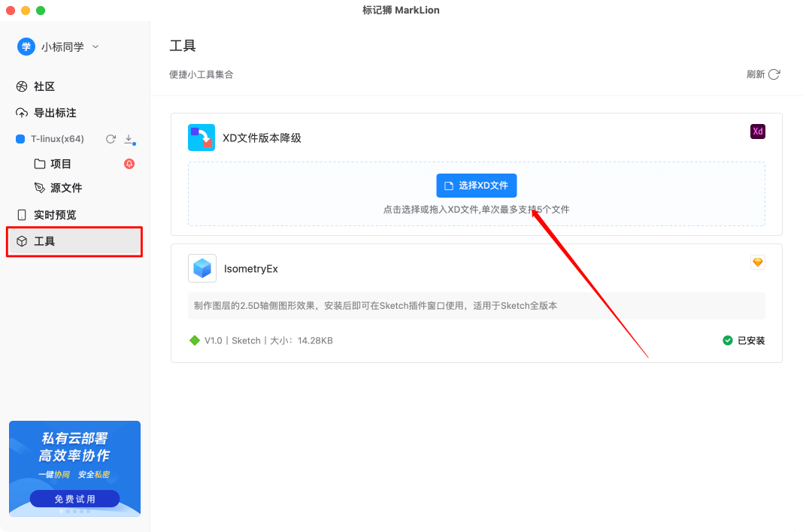Click the blue 学 user avatar
The width and height of the screenshot is (803, 532).
point(26,47)
